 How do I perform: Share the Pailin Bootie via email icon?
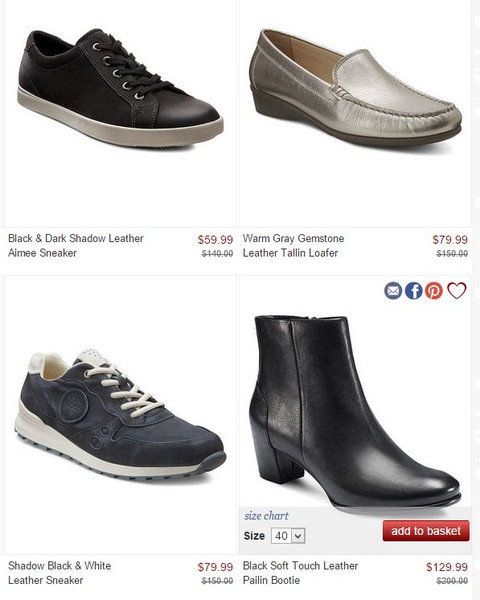(393, 291)
